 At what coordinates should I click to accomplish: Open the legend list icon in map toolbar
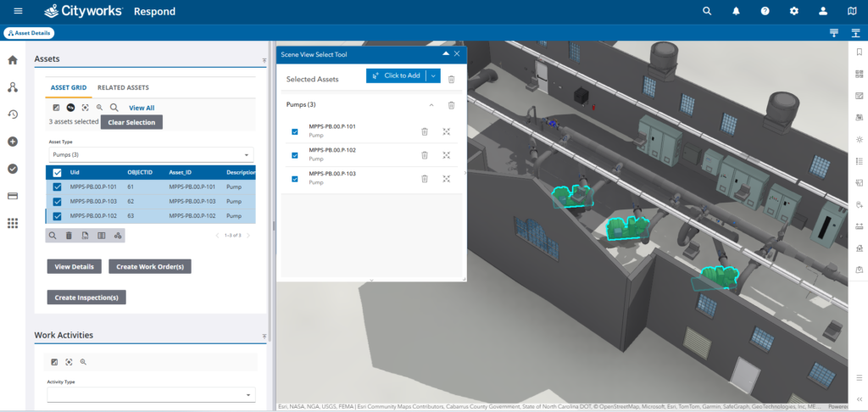coord(860,161)
